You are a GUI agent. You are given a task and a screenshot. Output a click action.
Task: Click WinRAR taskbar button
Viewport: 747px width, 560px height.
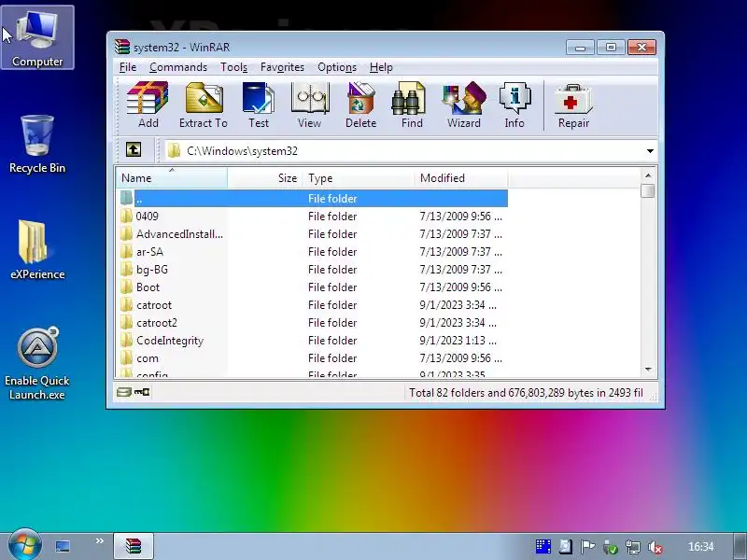134,546
